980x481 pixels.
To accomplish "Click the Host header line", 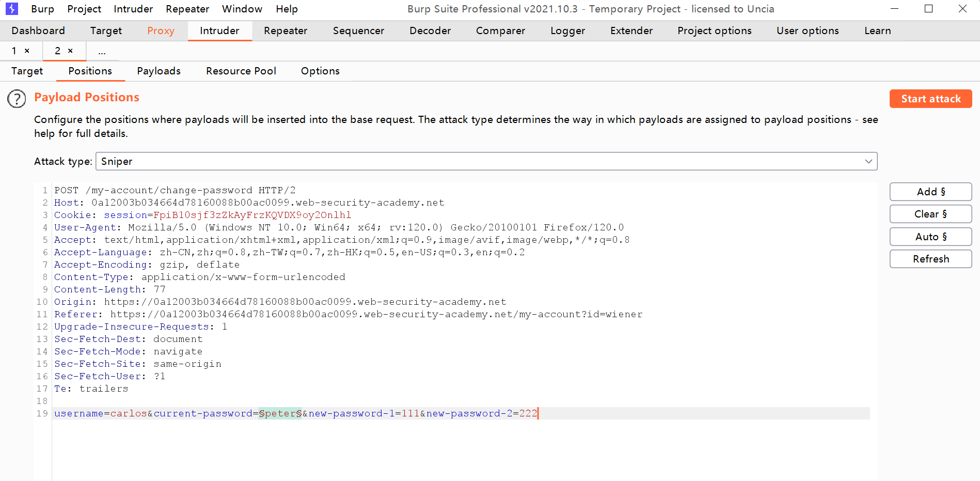I will coord(249,203).
